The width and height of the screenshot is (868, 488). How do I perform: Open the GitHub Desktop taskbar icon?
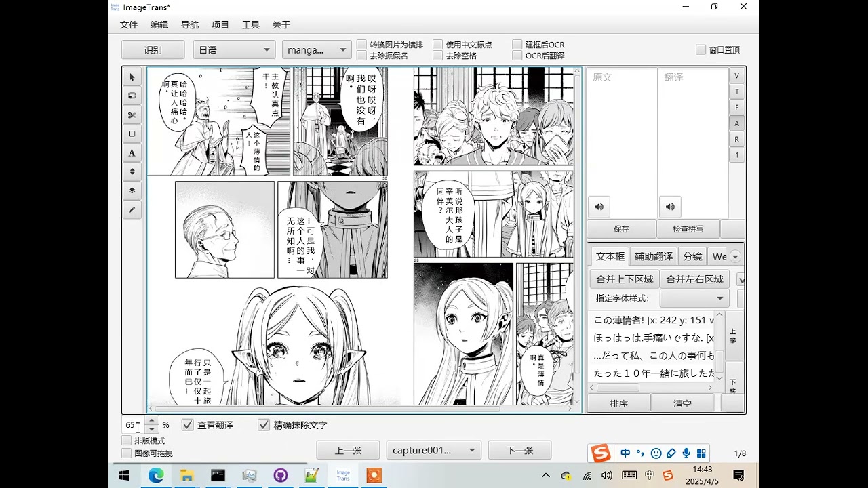pyautogui.click(x=281, y=476)
